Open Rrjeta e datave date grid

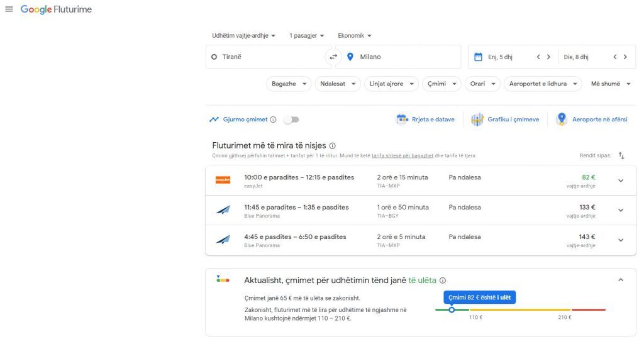pos(425,120)
